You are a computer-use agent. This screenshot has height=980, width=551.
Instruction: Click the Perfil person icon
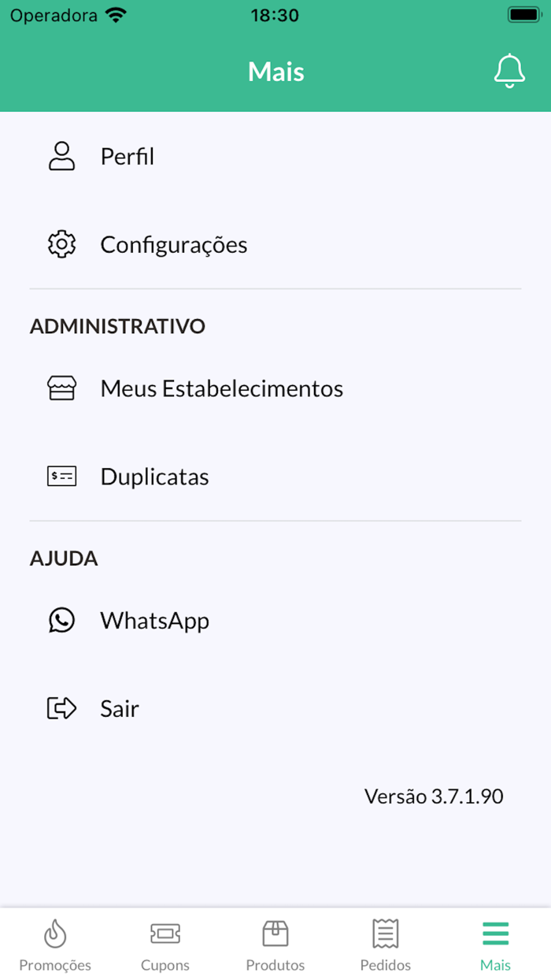tap(61, 157)
